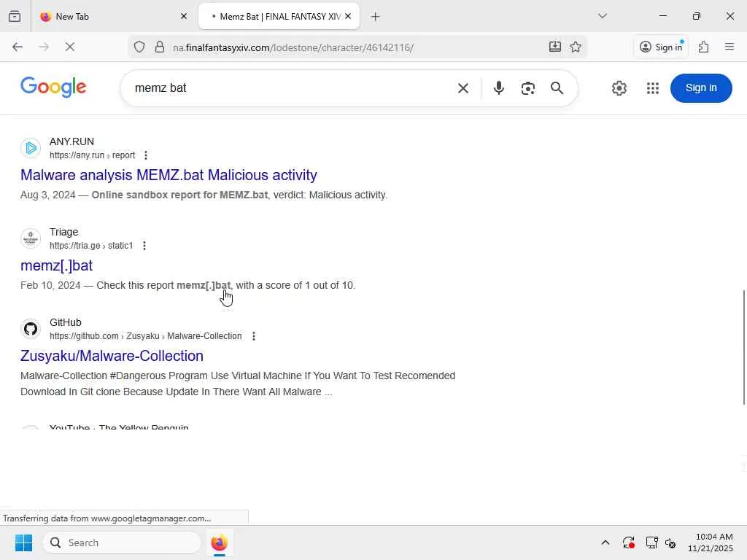
Task: Click Triage site name text
Action: tap(64, 232)
